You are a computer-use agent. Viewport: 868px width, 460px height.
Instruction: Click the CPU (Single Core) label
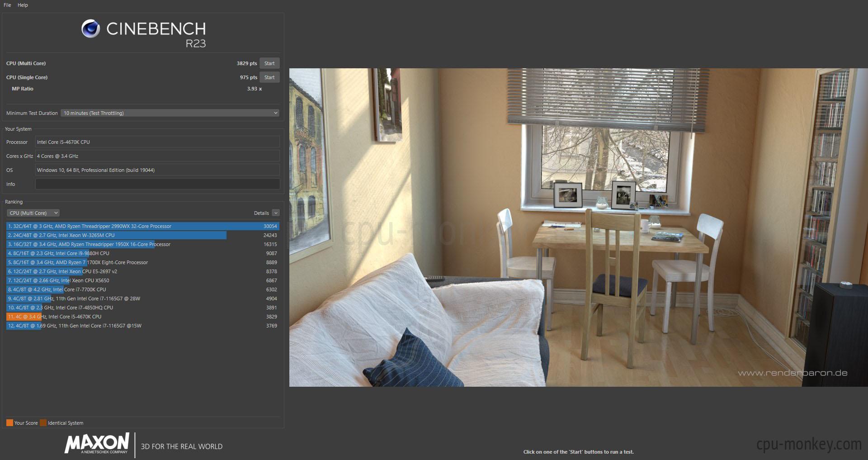27,77
